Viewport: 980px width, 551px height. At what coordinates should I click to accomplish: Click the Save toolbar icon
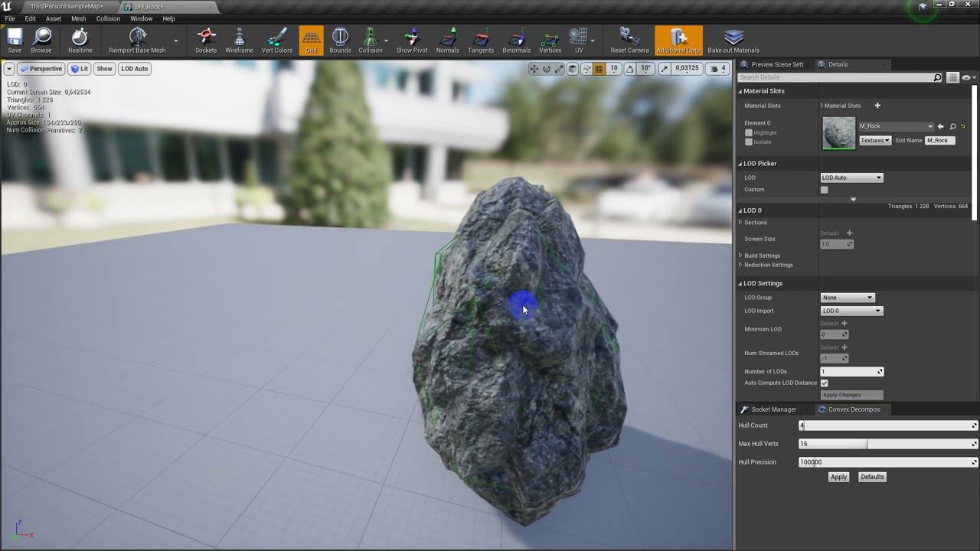coord(15,40)
